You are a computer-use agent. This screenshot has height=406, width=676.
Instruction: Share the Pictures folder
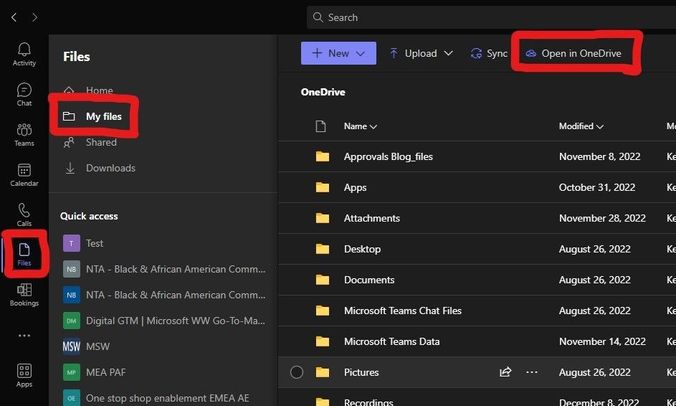[x=505, y=372]
